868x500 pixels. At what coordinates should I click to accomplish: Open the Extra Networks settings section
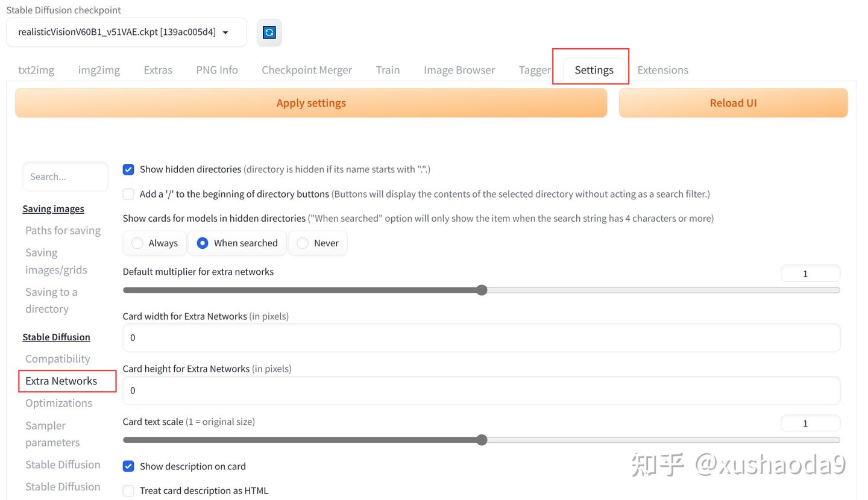61,381
